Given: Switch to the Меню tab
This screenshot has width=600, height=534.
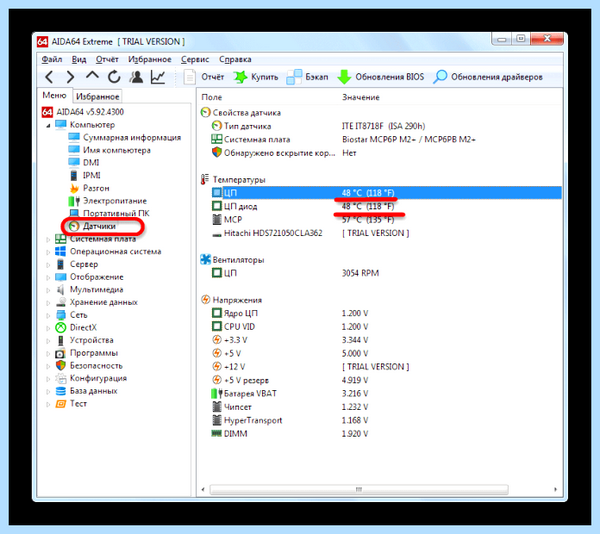Looking at the screenshot, I should tap(54, 95).
